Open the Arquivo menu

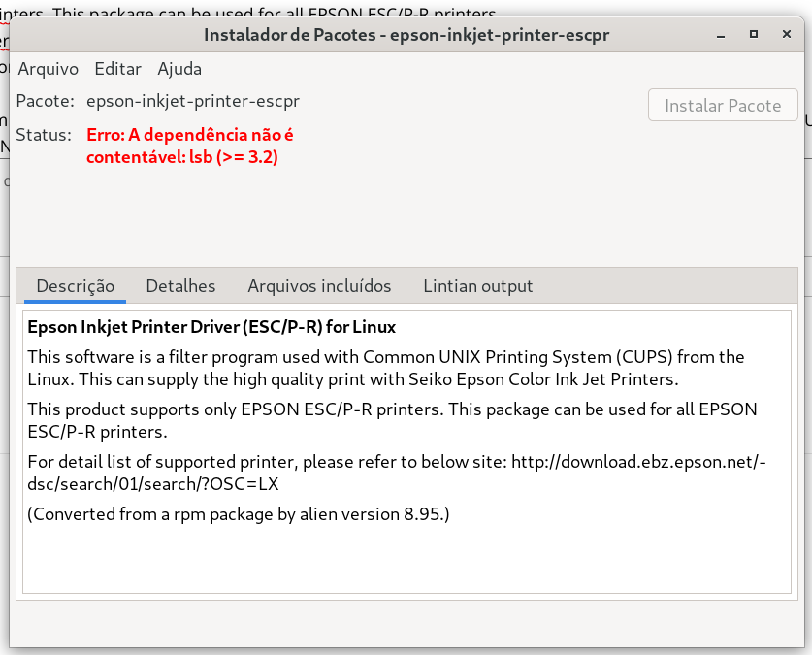(49, 68)
